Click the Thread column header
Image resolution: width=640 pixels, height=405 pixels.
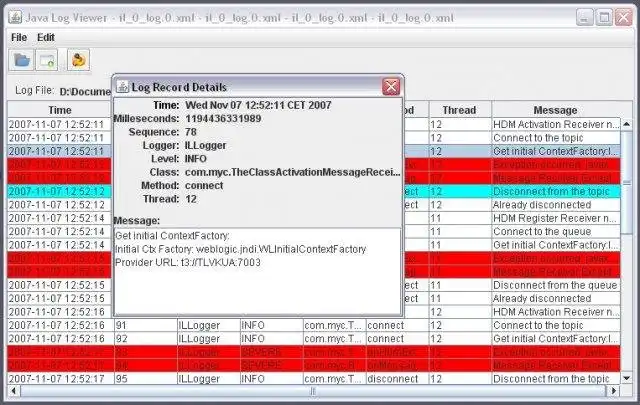(460, 110)
